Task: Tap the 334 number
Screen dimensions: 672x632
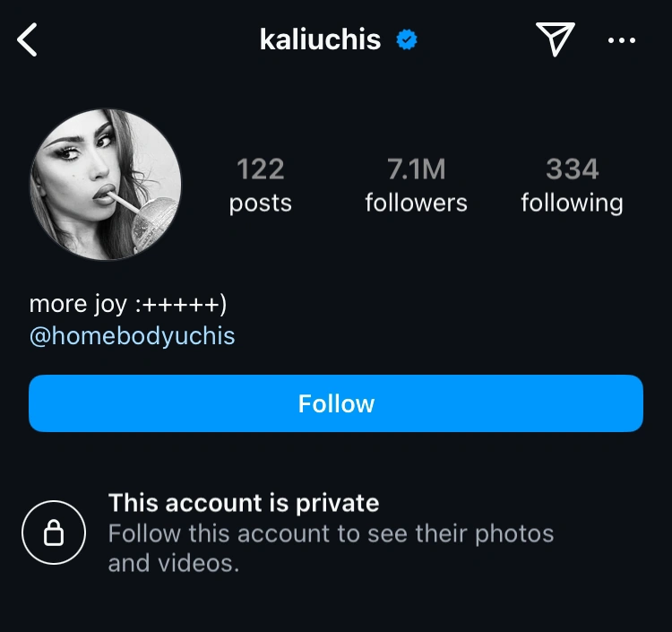Action: click(x=573, y=169)
